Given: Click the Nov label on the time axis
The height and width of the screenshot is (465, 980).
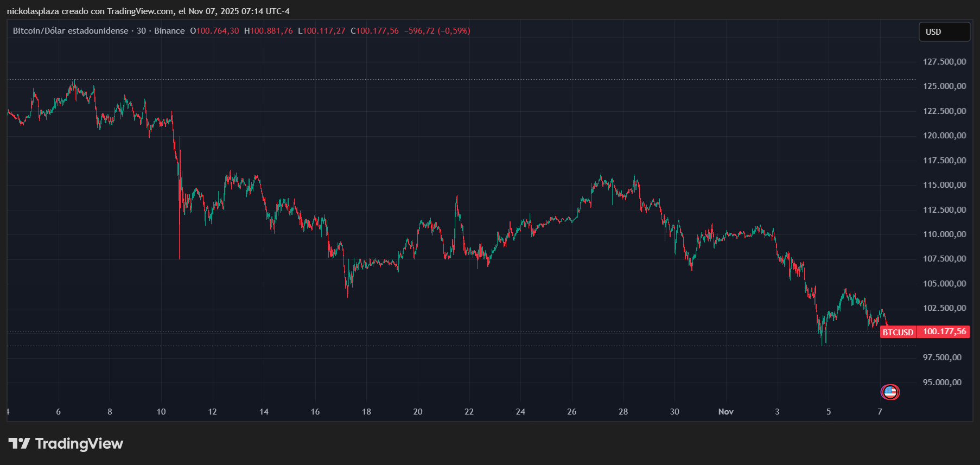Looking at the screenshot, I should click(x=726, y=412).
